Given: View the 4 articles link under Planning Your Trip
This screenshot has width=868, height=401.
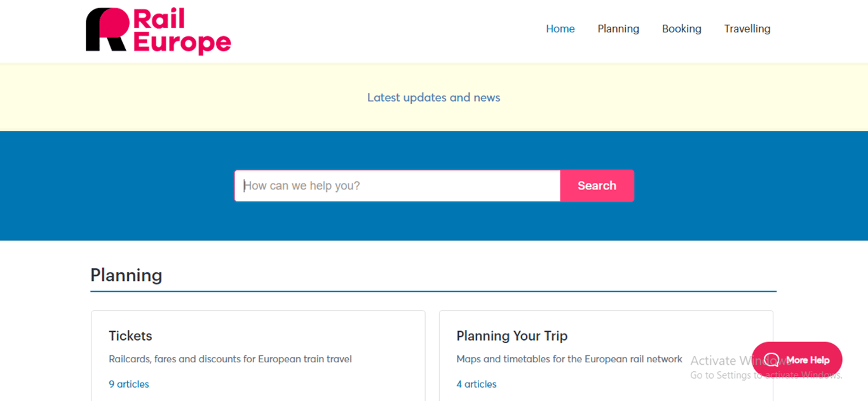Looking at the screenshot, I should click(476, 384).
